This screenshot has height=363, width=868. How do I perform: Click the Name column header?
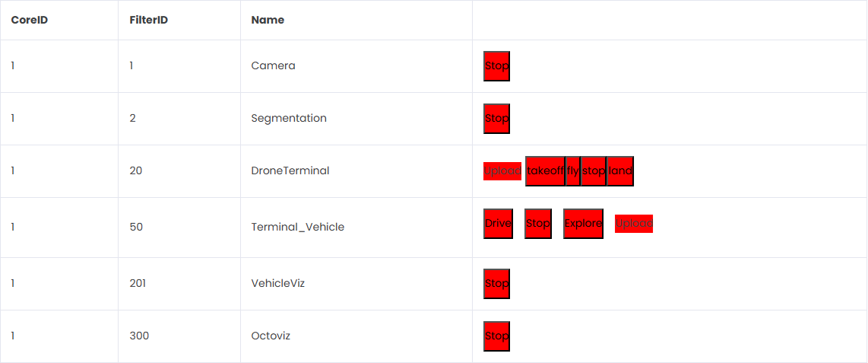click(x=268, y=20)
